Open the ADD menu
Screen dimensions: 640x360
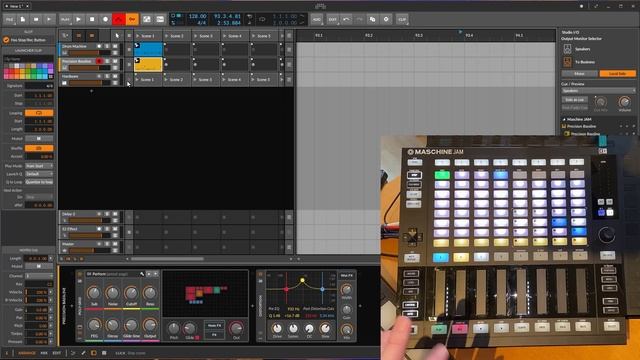point(317,19)
